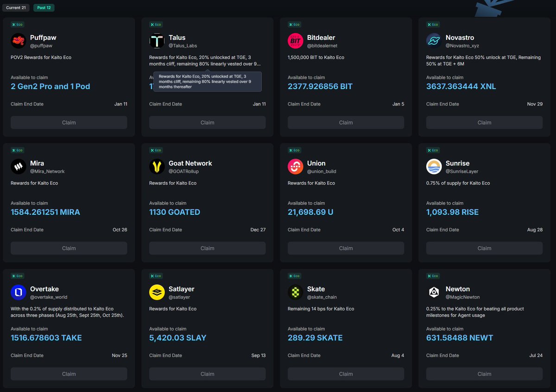
Task: Open the Talus project logo
Action: [157, 41]
